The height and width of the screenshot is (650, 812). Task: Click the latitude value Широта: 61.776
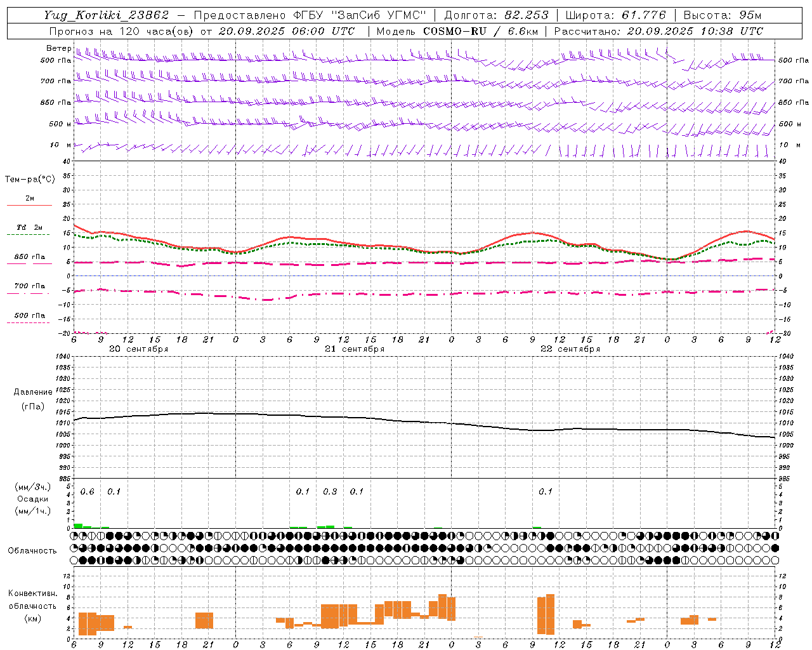[x=615, y=15]
